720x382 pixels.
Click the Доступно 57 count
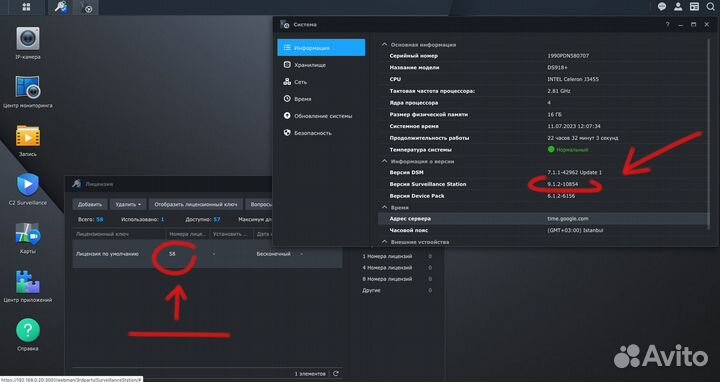pos(202,219)
